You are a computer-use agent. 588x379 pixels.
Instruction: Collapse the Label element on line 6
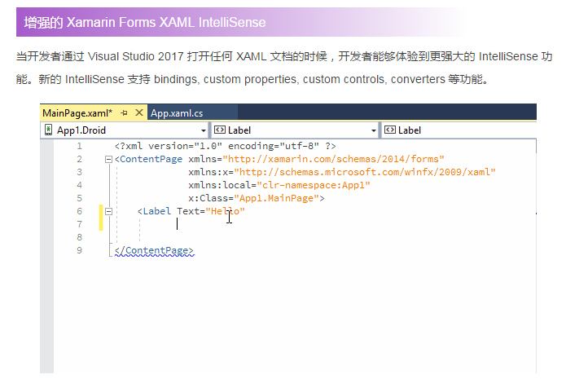coord(108,212)
